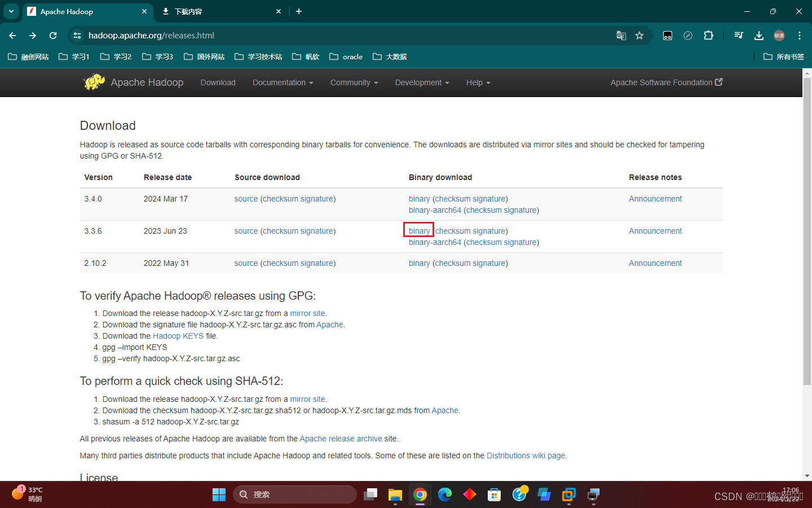Image resolution: width=812 pixels, height=508 pixels.
Task: Open the 2.10.2 source signature link
Action: click(316, 263)
